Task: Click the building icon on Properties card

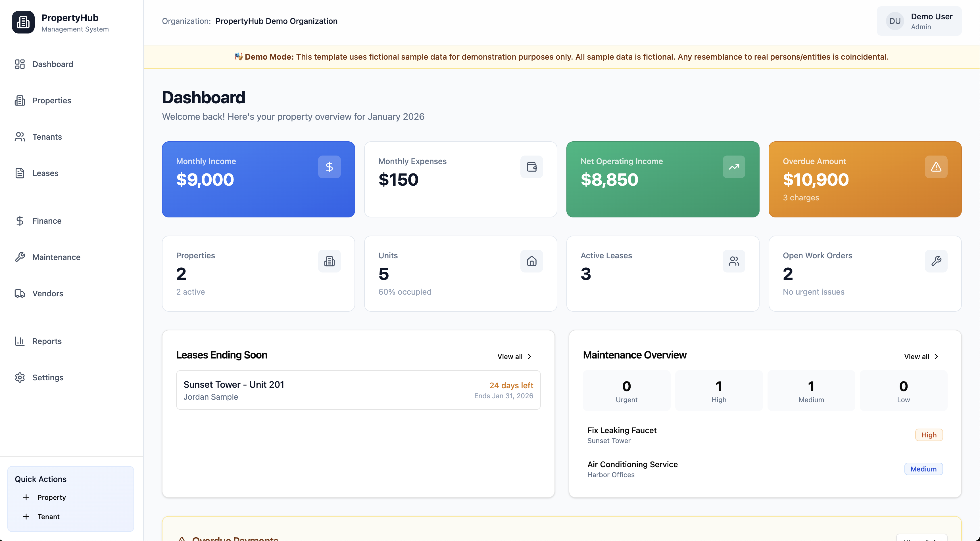Action: click(x=330, y=261)
